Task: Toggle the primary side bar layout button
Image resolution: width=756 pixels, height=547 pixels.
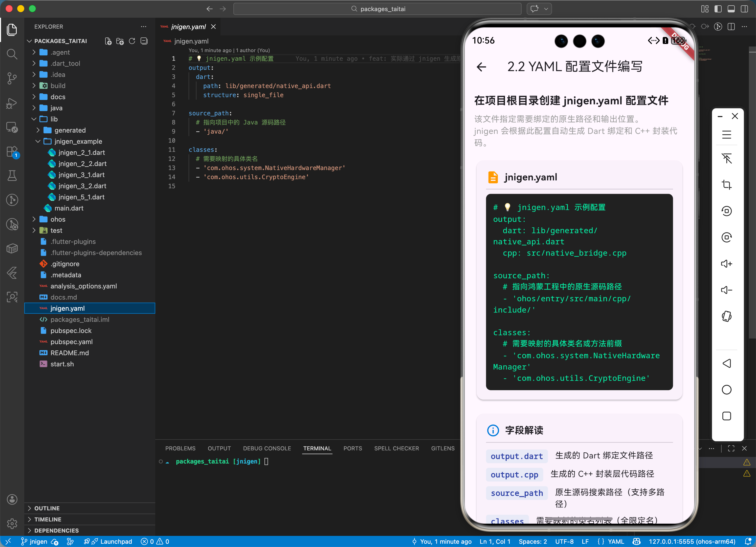Action: click(718, 9)
